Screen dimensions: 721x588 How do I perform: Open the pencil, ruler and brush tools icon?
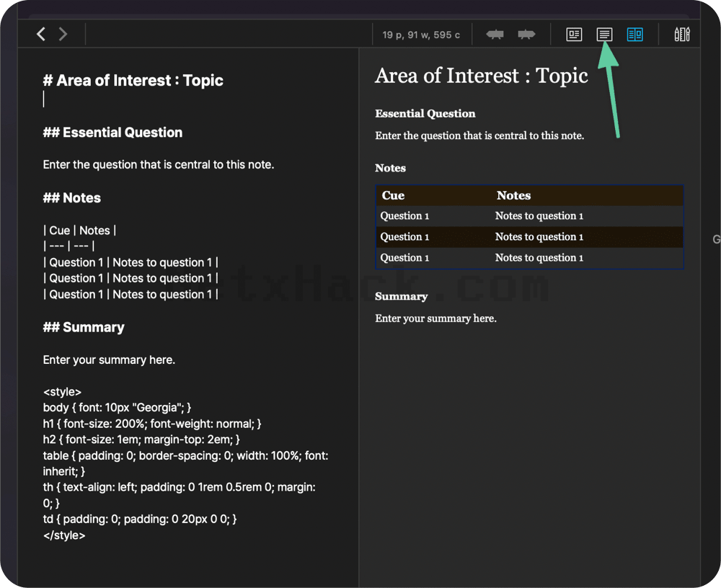pos(682,35)
